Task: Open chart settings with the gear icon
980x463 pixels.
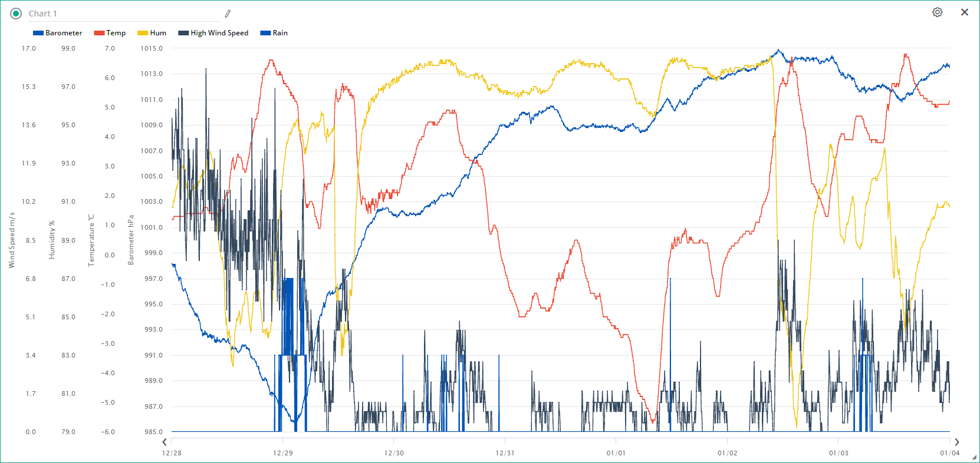Action: [937, 12]
